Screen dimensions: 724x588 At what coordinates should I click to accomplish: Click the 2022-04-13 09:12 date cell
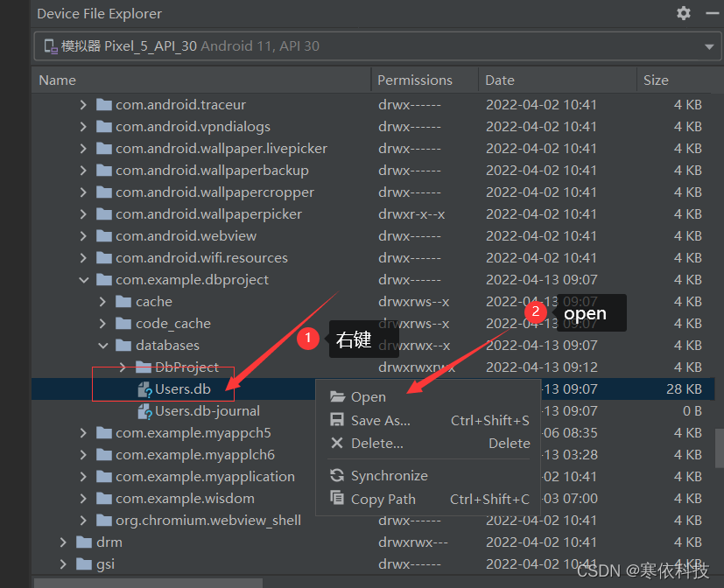[x=542, y=367]
